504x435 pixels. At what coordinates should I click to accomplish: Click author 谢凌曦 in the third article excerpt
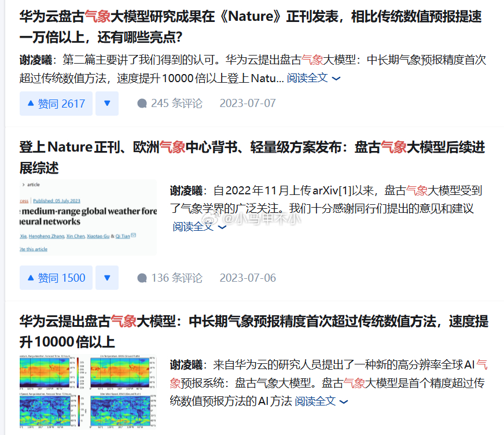(186, 365)
